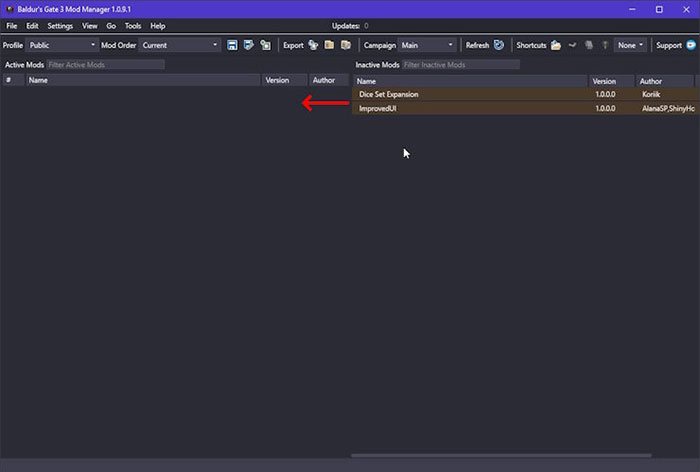Click the Support donation icon

691,45
